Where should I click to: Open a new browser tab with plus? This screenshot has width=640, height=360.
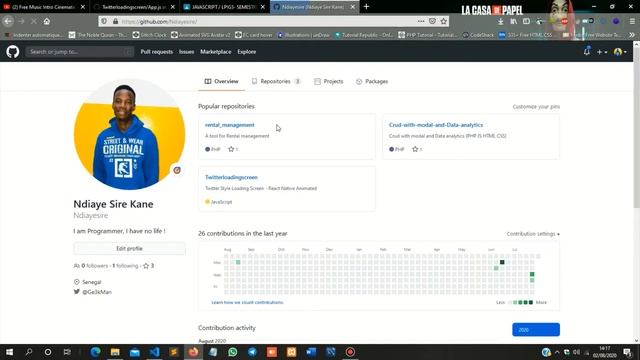point(366,7)
